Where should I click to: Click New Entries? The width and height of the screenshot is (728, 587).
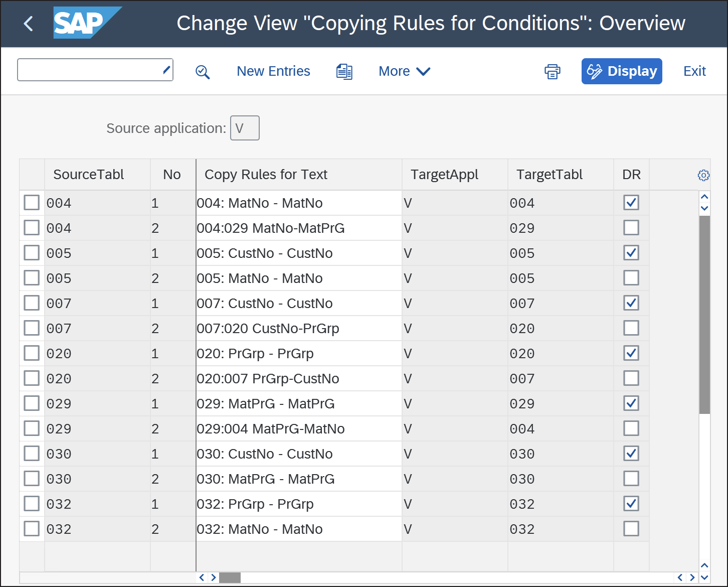click(273, 71)
